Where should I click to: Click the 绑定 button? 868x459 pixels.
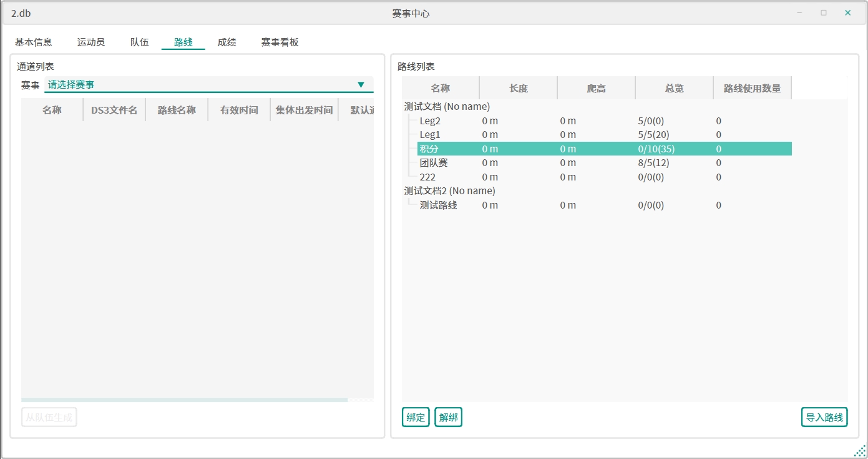click(416, 417)
